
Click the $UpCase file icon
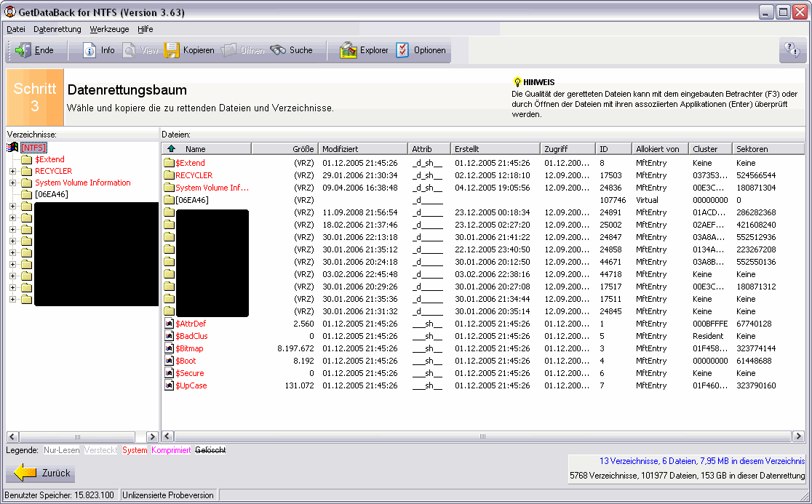pyautogui.click(x=169, y=385)
